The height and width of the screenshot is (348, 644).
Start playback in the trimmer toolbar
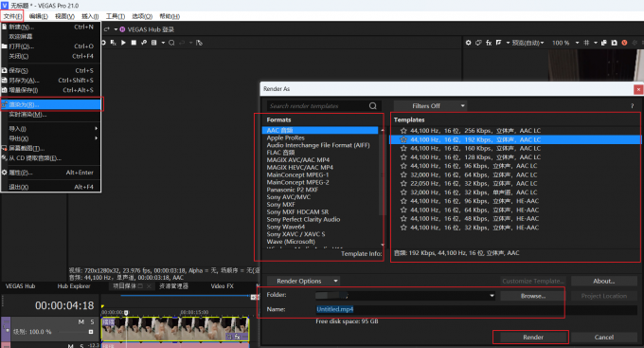(123, 43)
